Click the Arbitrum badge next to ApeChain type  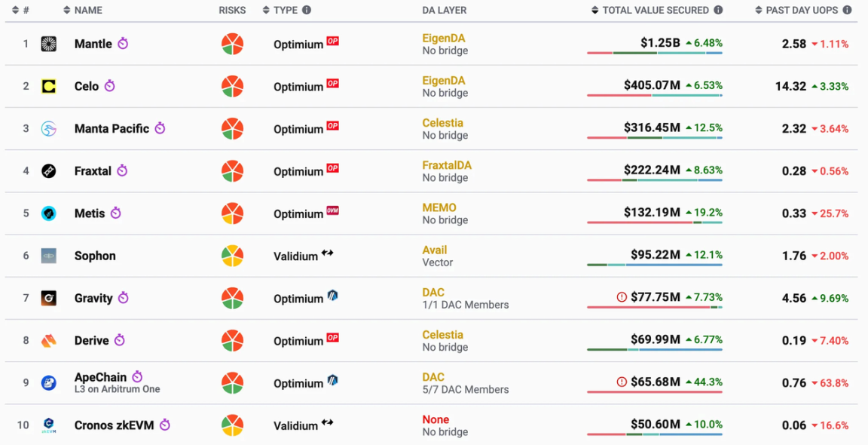pos(332,380)
